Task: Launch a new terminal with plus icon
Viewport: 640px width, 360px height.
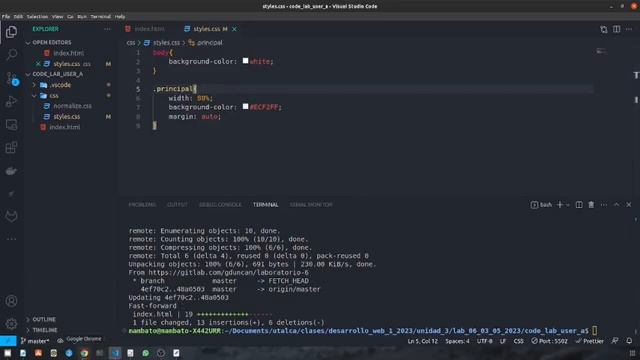Action: tap(560, 204)
